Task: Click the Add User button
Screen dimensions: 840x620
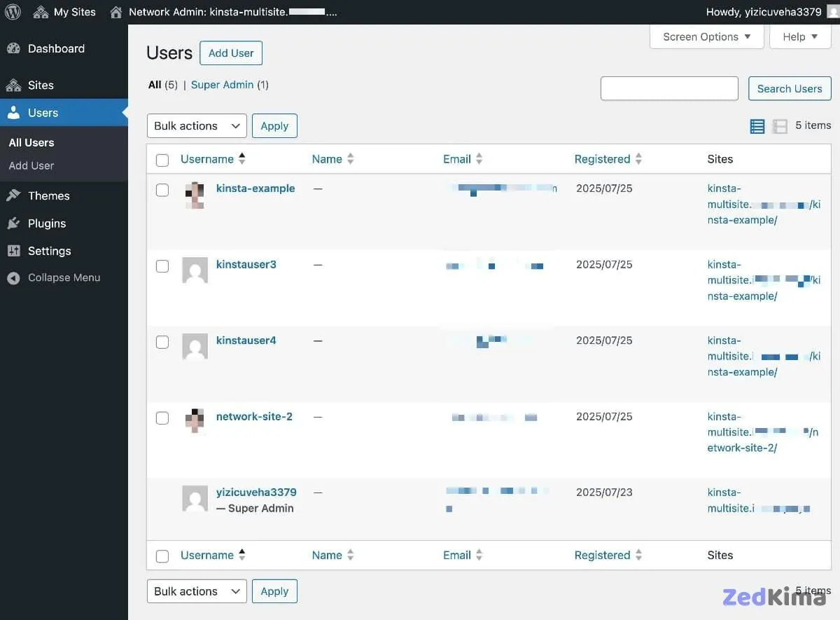Action: tap(230, 53)
